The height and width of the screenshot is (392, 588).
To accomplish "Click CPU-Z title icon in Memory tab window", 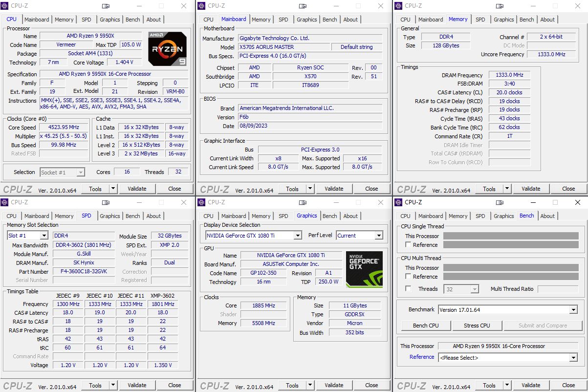I will [399, 6].
